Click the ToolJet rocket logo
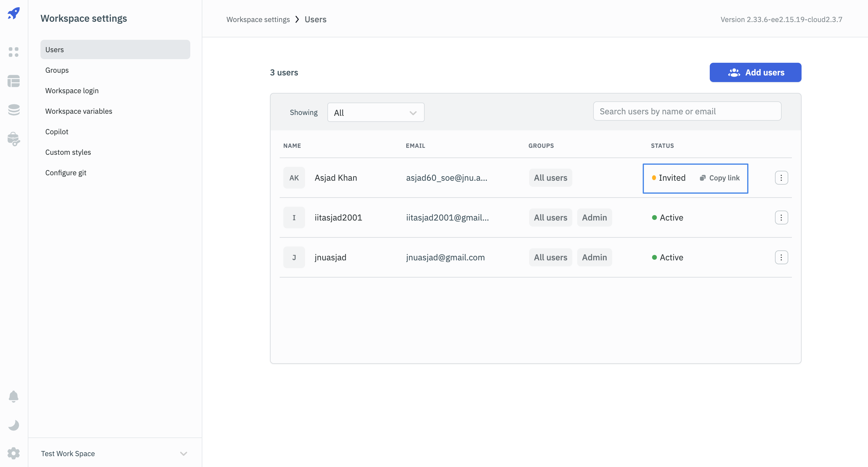The width and height of the screenshot is (868, 467). tap(14, 14)
